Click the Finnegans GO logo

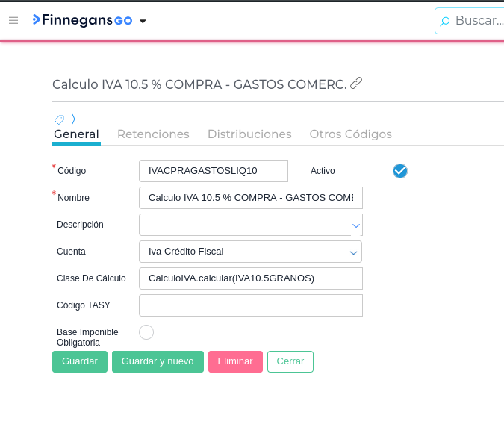click(82, 20)
